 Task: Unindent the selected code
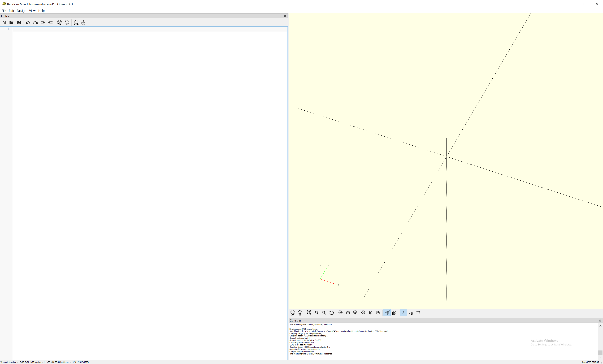click(x=43, y=23)
